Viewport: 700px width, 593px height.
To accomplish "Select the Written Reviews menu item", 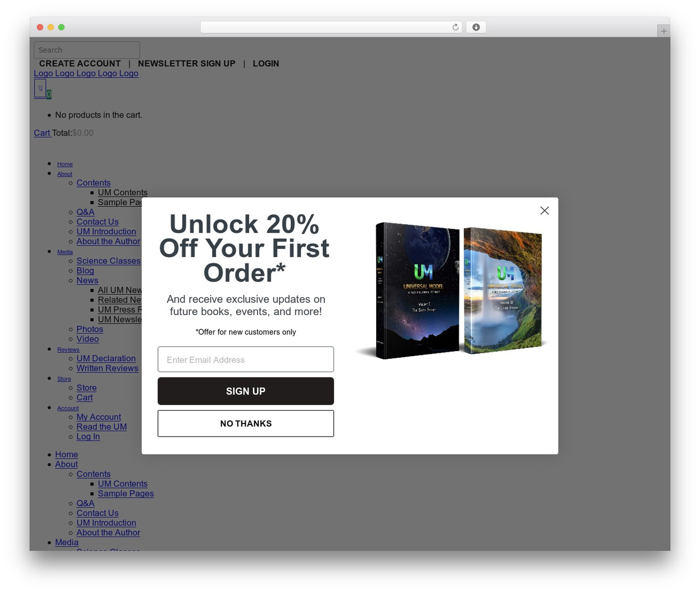I will 107,368.
